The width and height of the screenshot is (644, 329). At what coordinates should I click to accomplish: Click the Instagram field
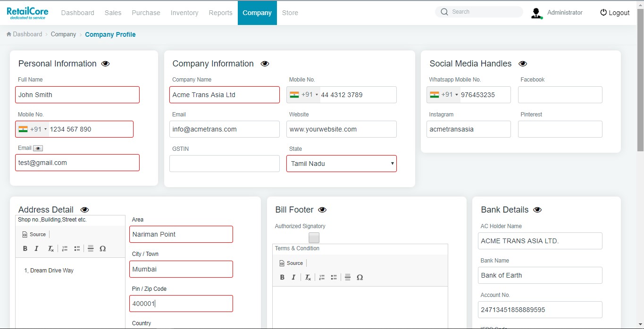[x=468, y=129]
